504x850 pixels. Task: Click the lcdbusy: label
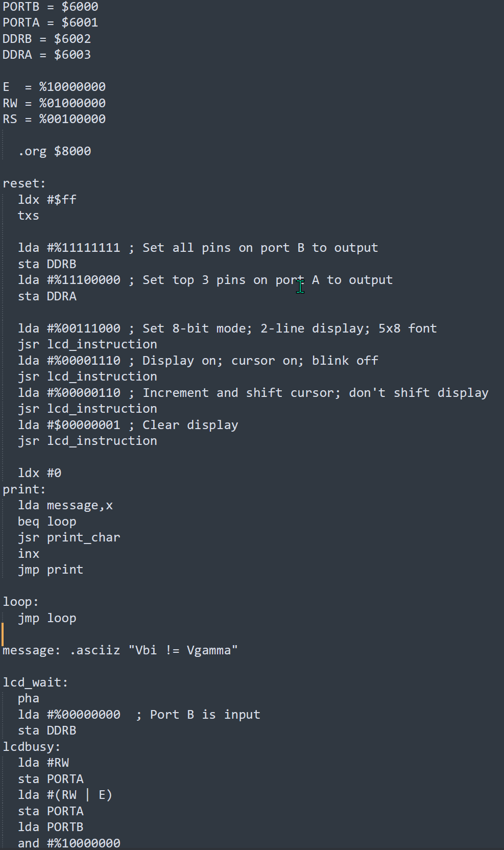[x=32, y=747]
